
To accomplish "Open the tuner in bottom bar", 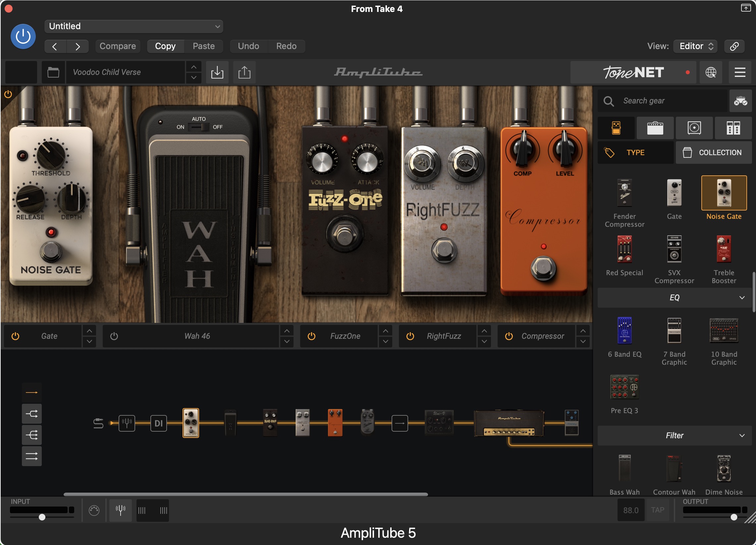I will tap(120, 510).
